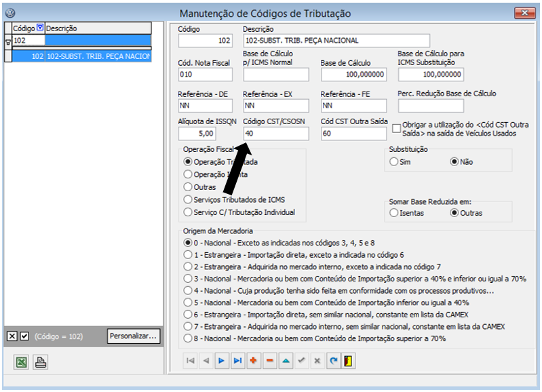
Task: Click the Código field with 102
Action: [206, 41]
